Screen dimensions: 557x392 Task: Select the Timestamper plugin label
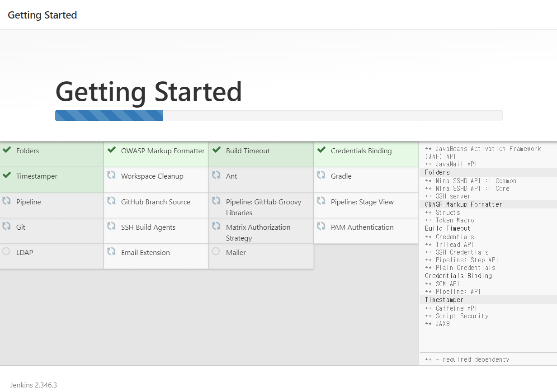pyautogui.click(x=37, y=176)
